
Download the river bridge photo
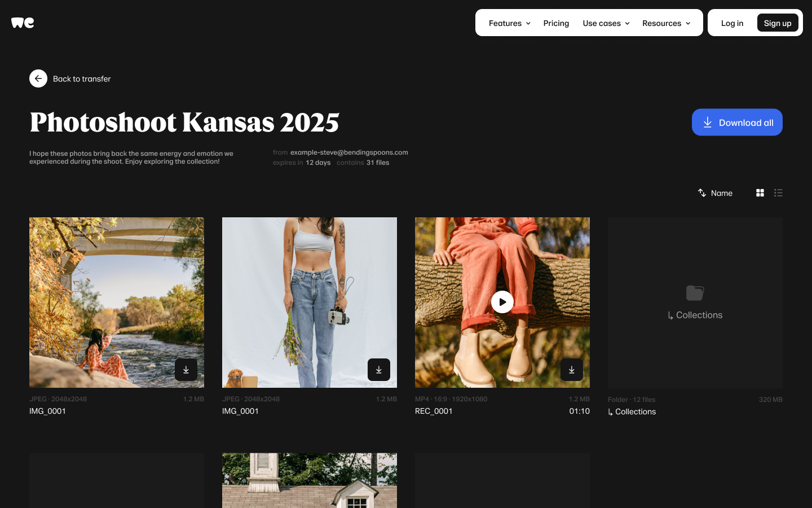186,370
